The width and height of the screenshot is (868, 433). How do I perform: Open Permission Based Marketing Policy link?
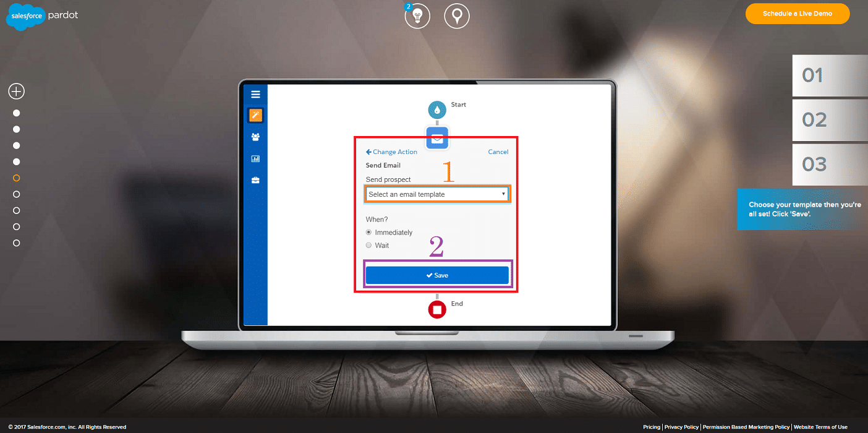pos(746,427)
